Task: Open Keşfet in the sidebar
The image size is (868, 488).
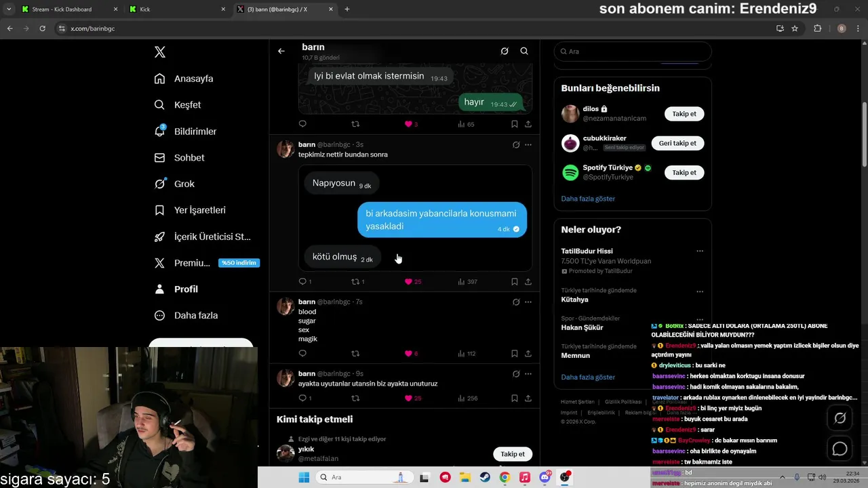Action: [178, 105]
